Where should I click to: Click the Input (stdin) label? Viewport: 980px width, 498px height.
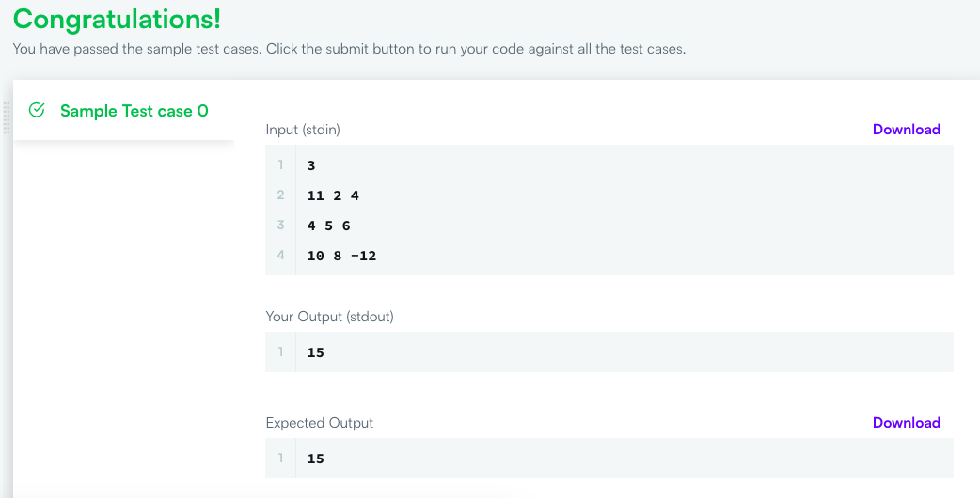(303, 130)
